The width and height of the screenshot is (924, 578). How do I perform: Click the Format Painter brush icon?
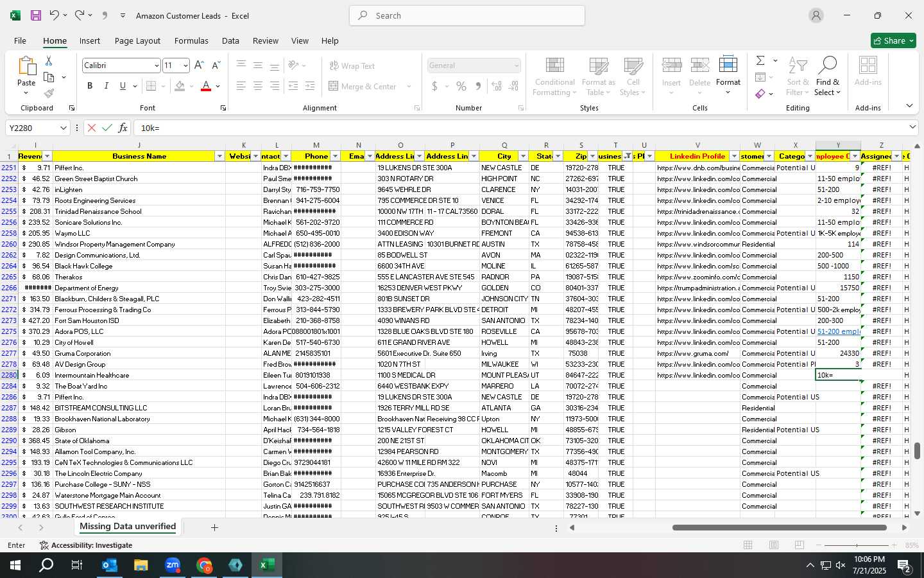pyautogui.click(x=49, y=94)
